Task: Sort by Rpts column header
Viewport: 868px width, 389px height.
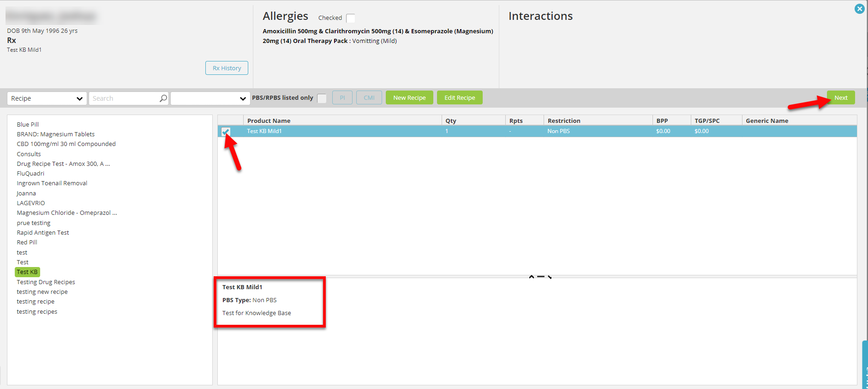Action: pos(525,121)
